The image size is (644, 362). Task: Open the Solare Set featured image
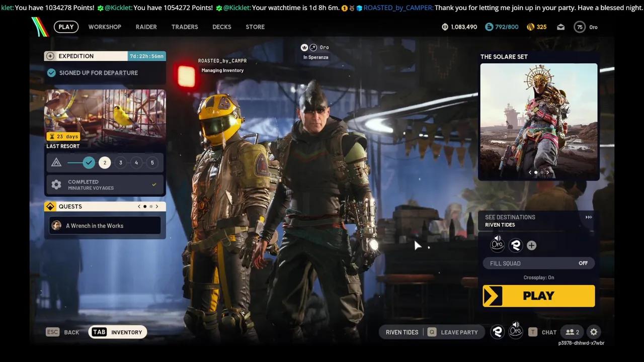coord(539,121)
